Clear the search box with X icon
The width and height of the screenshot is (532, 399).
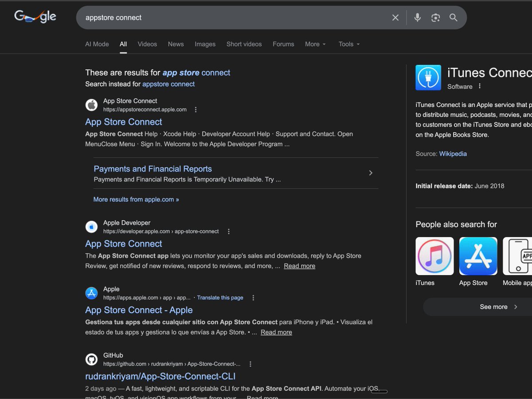click(x=395, y=18)
